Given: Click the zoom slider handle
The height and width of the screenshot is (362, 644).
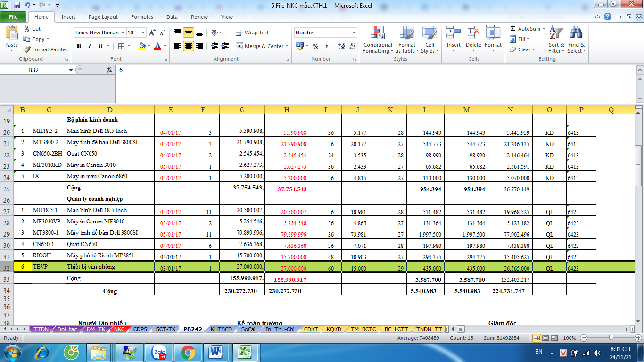Looking at the screenshot, I should (x=611, y=338).
